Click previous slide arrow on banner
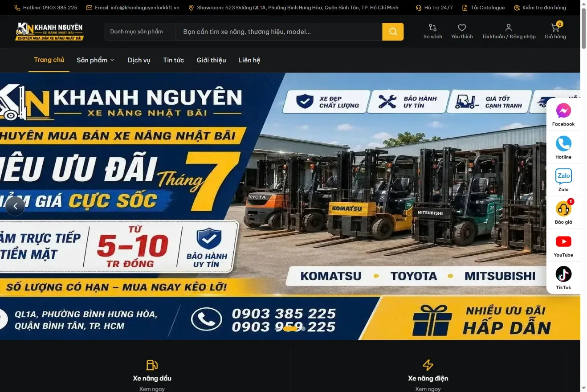The width and height of the screenshot is (587, 392). (x=15, y=206)
